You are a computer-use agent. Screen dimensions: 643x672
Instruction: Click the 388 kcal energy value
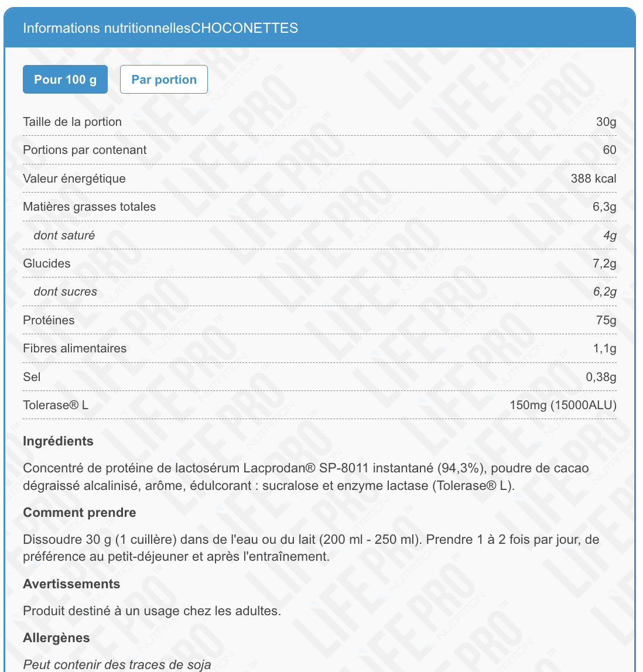[x=593, y=179]
